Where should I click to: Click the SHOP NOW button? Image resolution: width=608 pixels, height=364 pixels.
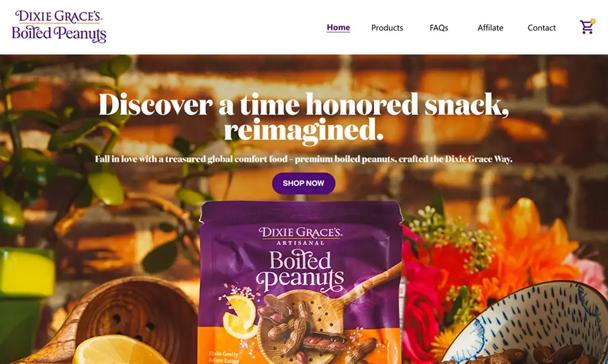[x=303, y=183]
